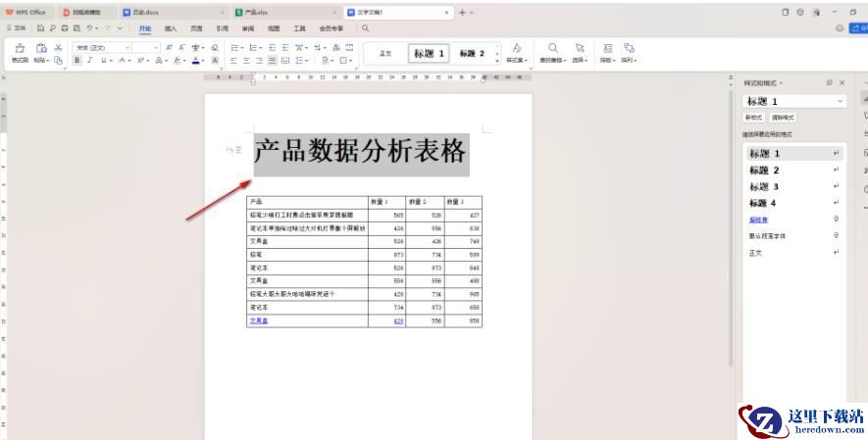Apply 标题 2 style from panel list
Screen dimensions: 868x440
765,171
